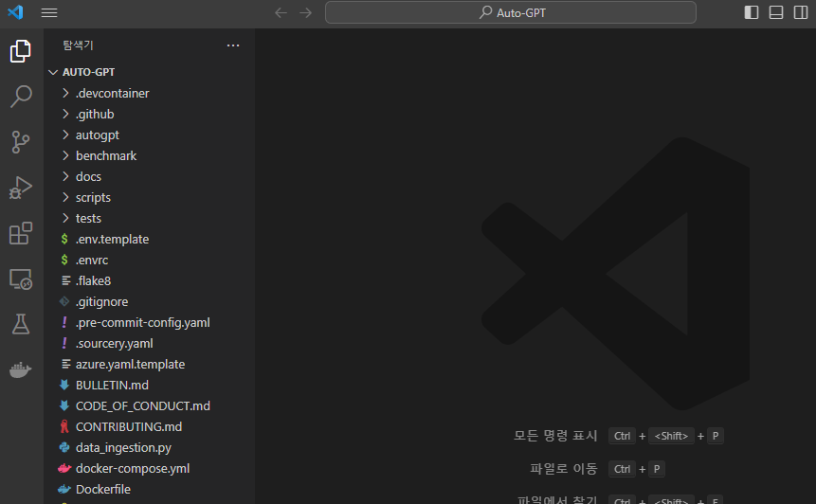Open the hamburger application menu

[x=49, y=12]
